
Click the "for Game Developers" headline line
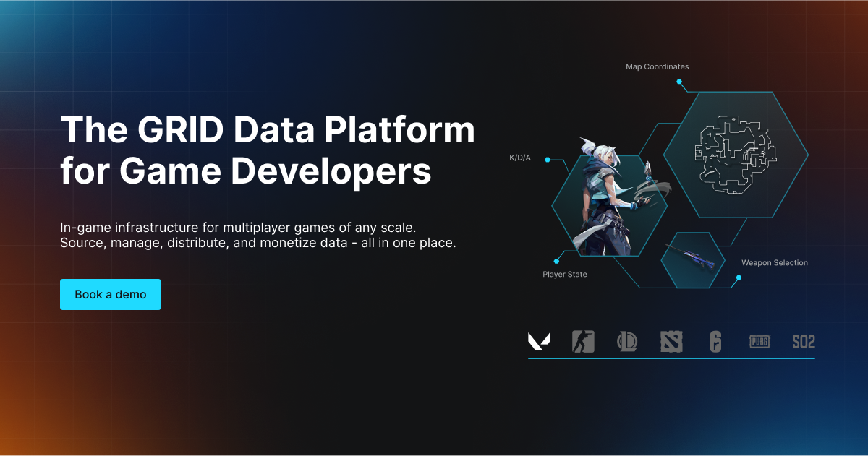pos(246,171)
